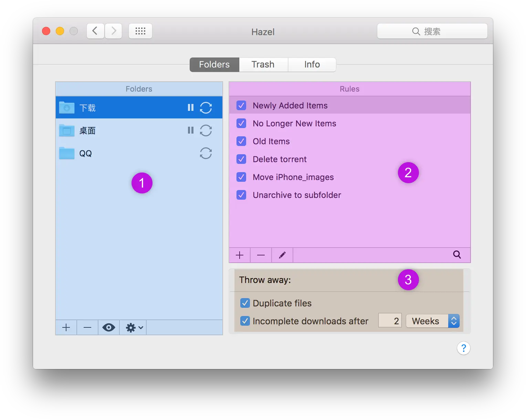Remove selected folder with minus button

87,327
